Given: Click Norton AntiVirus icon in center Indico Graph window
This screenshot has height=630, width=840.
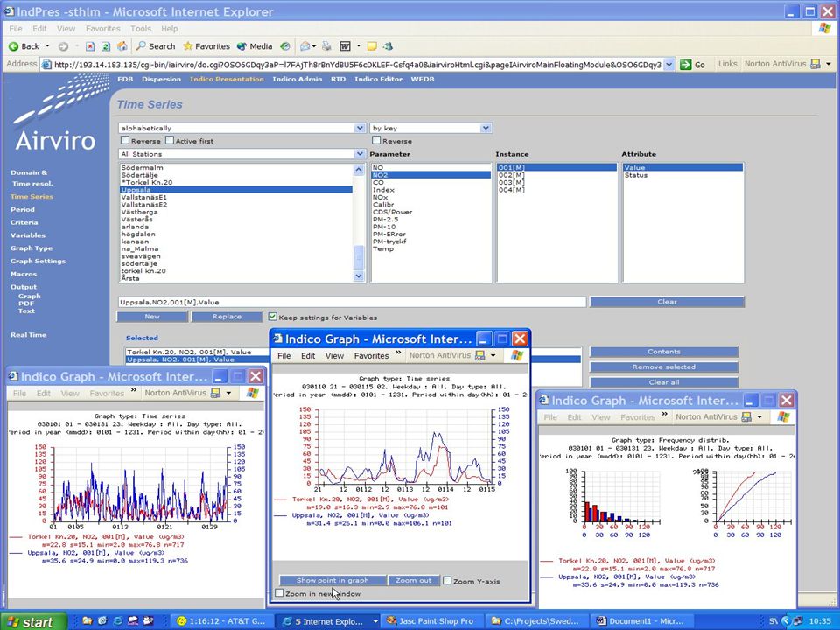Looking at the screenshot, I should pyautogui.click(x=480, y=356).
